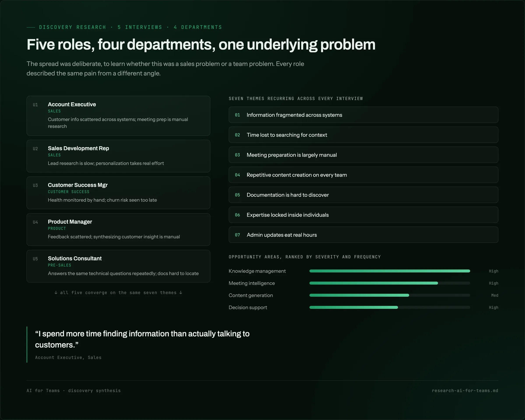Click the Med severity label

pyautogui.click(x=495, y=295)
